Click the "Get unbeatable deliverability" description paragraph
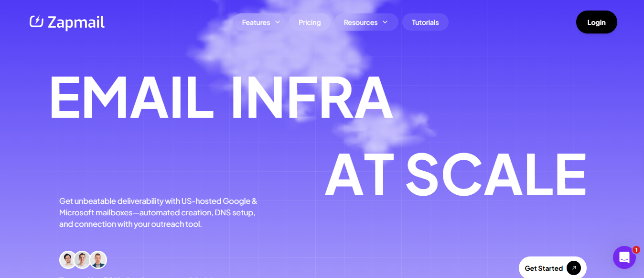Image resolution: width=644 pixels, height=278 pixels. (158, 212)
